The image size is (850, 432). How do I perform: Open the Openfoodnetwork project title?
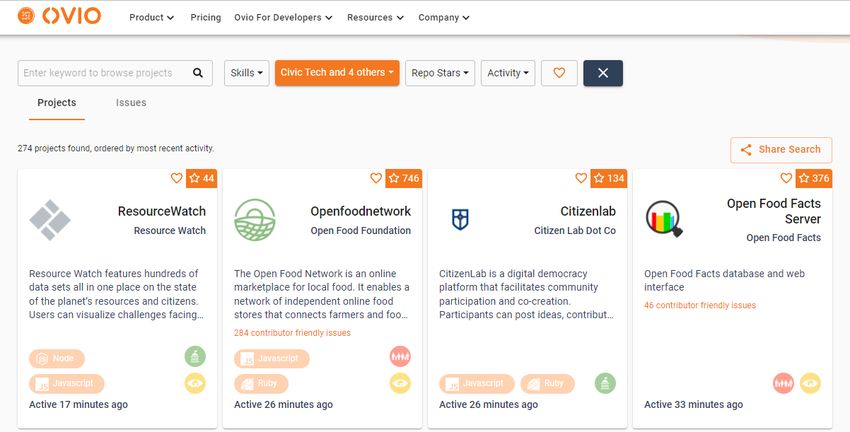[360, 211]
